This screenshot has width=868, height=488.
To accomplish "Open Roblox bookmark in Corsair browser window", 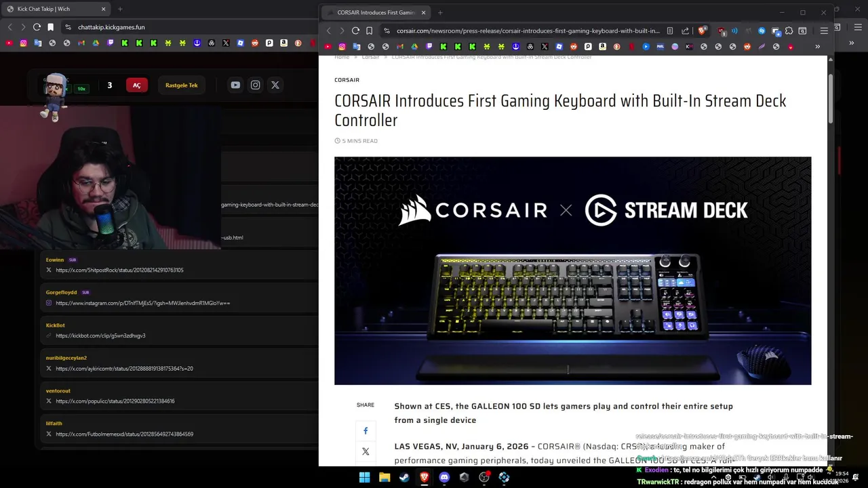I will (x=559, y=47).
